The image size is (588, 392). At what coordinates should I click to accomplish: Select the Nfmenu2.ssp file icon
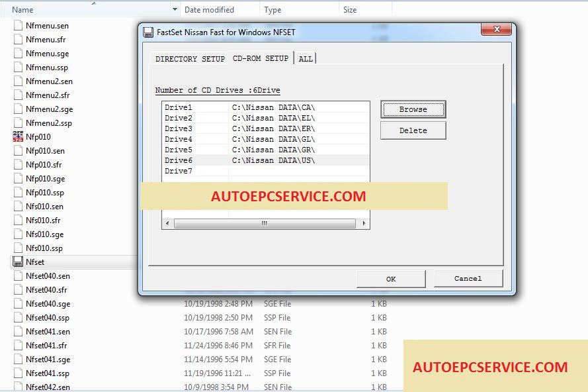pyautogui.click(x=18, y=122)
